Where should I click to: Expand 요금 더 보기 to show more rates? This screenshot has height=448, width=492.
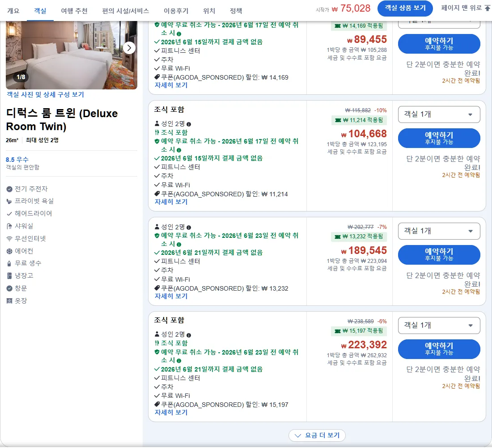(x=317, y=435)
